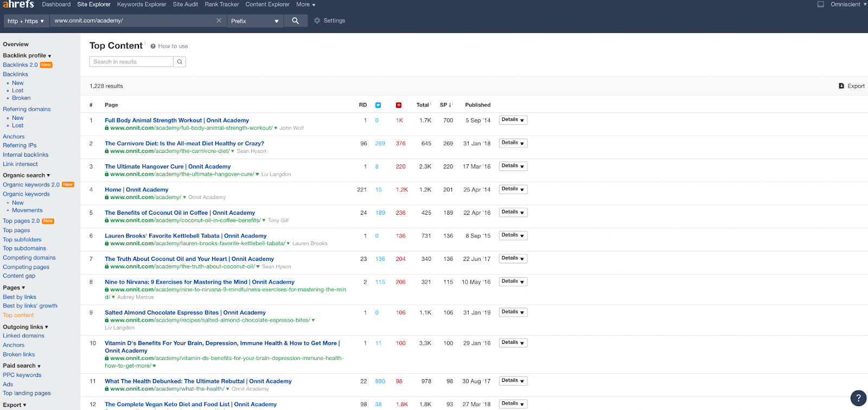
Task: Open Backlinks 2.0 report
Action: [20, 65]
